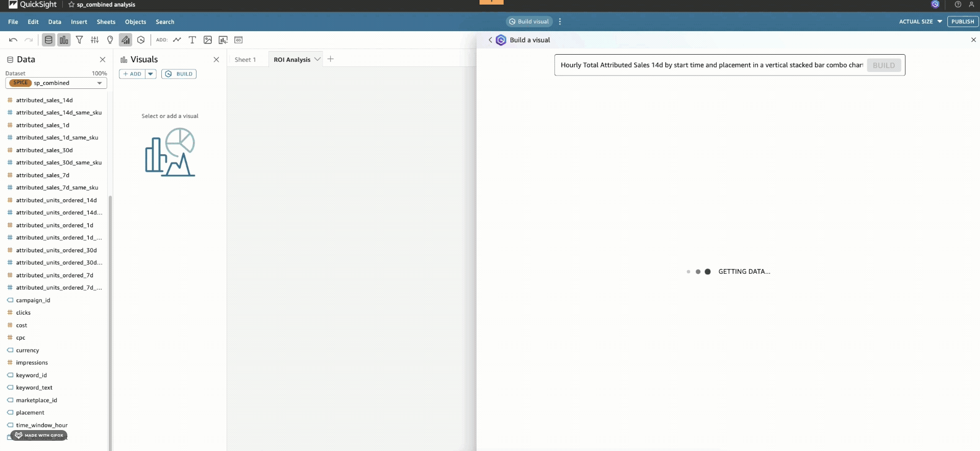Favorite the analysis with the star icon
Screen dimensions: 980x451
click(71, 5)
